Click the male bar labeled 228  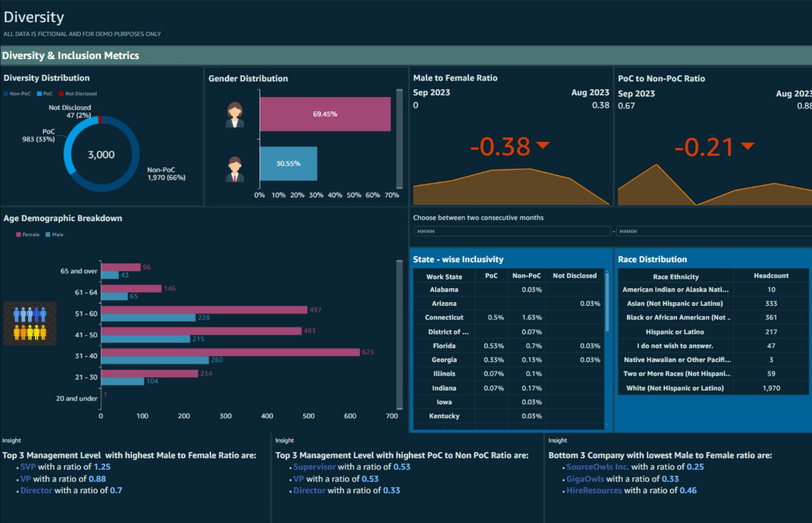tap(149, 317)
